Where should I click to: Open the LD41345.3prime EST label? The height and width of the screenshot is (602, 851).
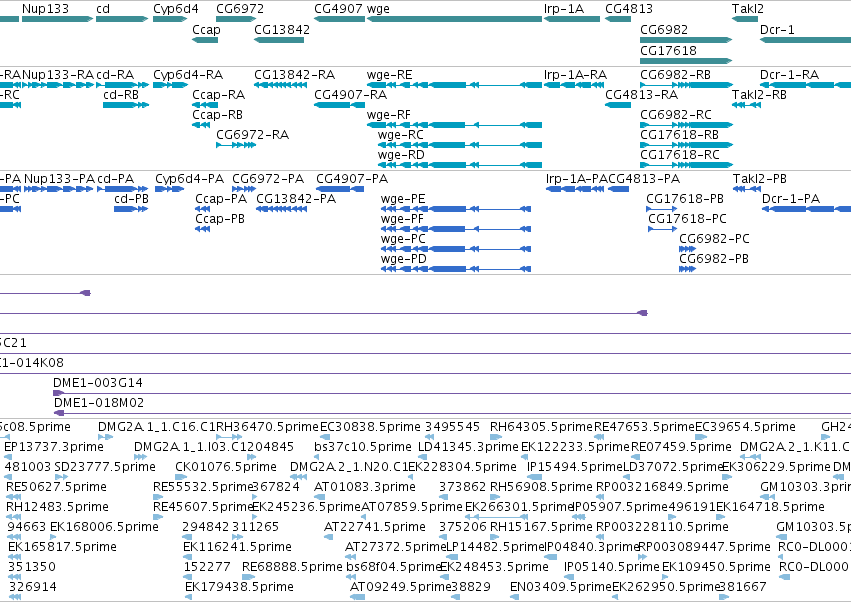point(468,447)
